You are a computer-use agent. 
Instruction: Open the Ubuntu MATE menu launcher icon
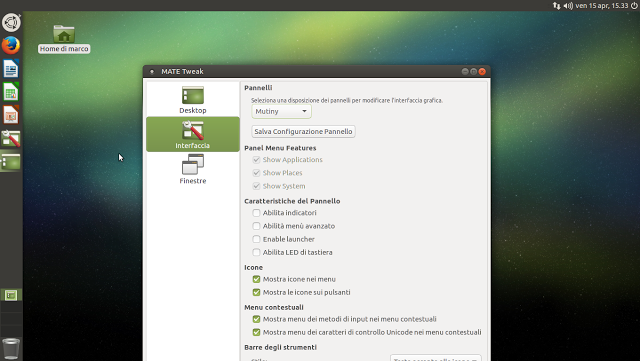(x=11, y=22)
